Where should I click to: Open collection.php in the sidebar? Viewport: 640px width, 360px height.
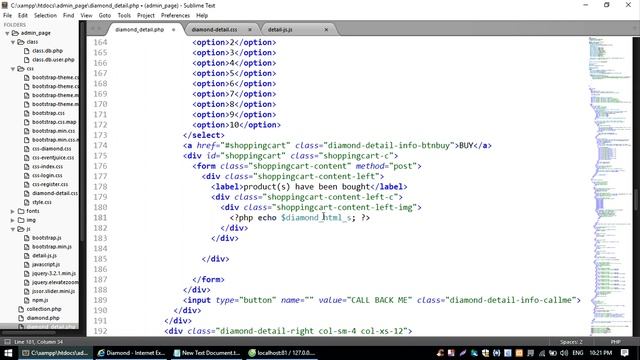click(x=44, y=309)
